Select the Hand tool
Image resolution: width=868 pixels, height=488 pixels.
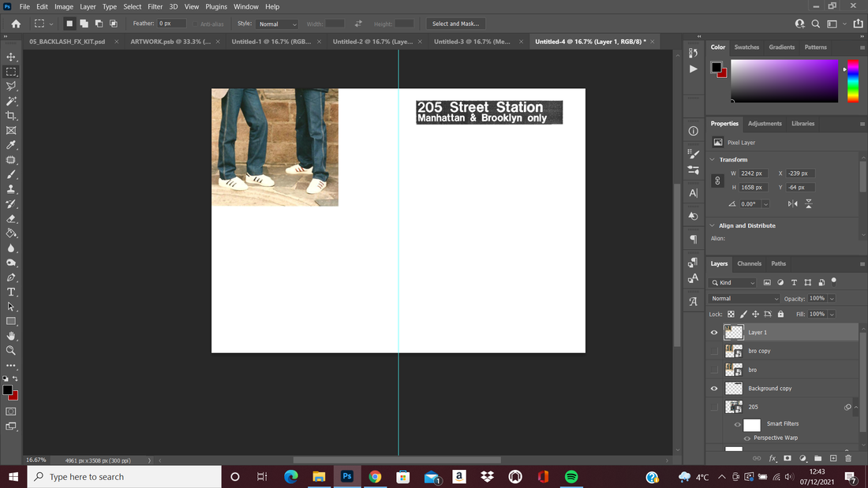click(x=11, y=336)
